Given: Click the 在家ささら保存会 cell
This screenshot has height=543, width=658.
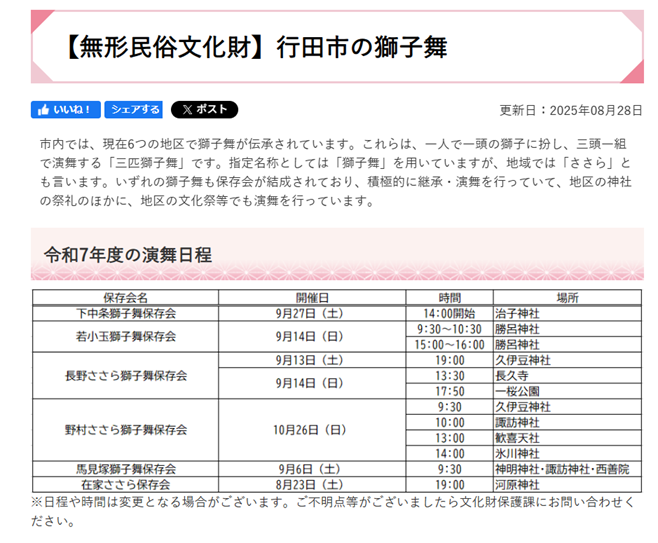Looking at the screenshot, I should (x=125, y=484).
